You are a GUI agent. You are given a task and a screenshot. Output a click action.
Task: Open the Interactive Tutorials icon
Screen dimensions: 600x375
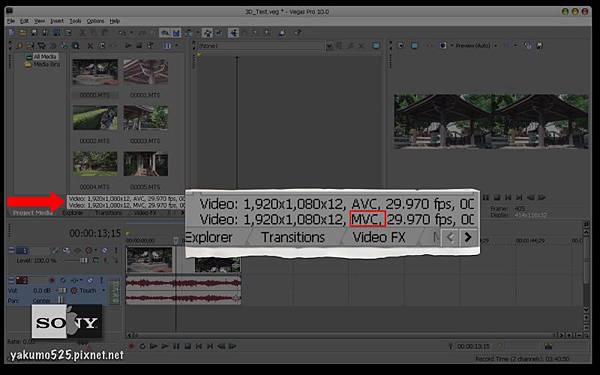coord(282,33)
